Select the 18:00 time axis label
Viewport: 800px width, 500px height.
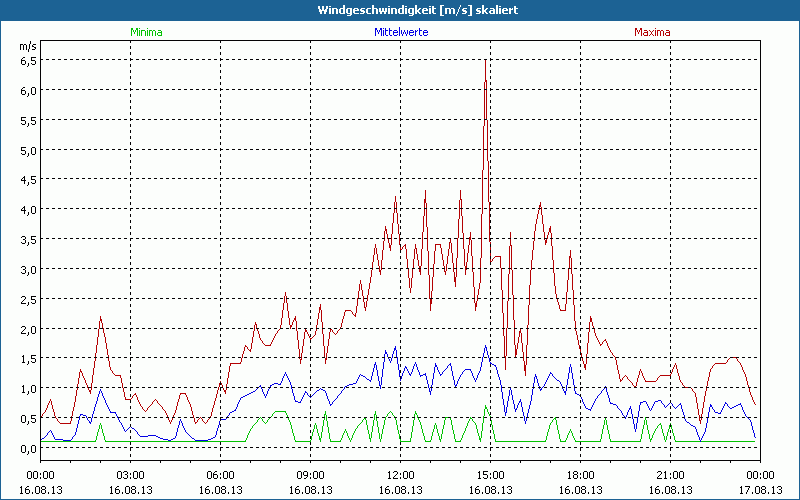point(580,475)
